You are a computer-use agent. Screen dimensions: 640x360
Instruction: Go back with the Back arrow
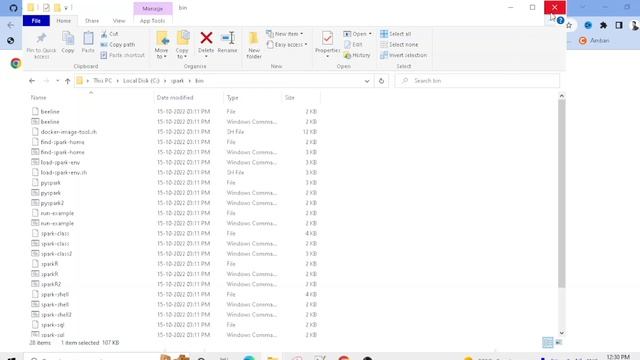pos(32,81)
